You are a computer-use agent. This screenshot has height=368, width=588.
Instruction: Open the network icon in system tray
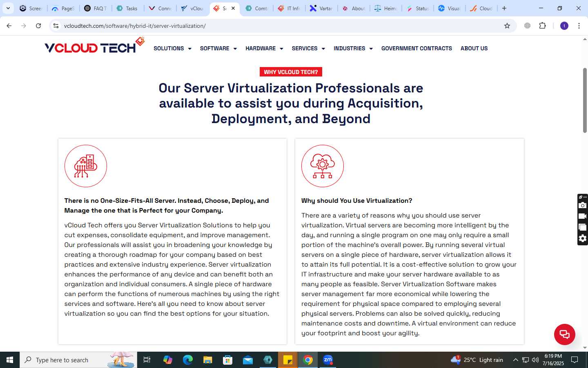point(526,360)
